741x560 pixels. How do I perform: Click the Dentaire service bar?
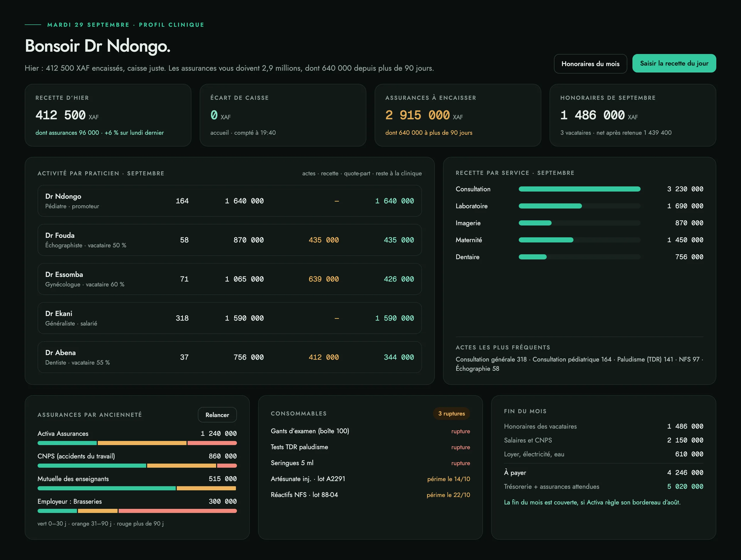point(579,257)
